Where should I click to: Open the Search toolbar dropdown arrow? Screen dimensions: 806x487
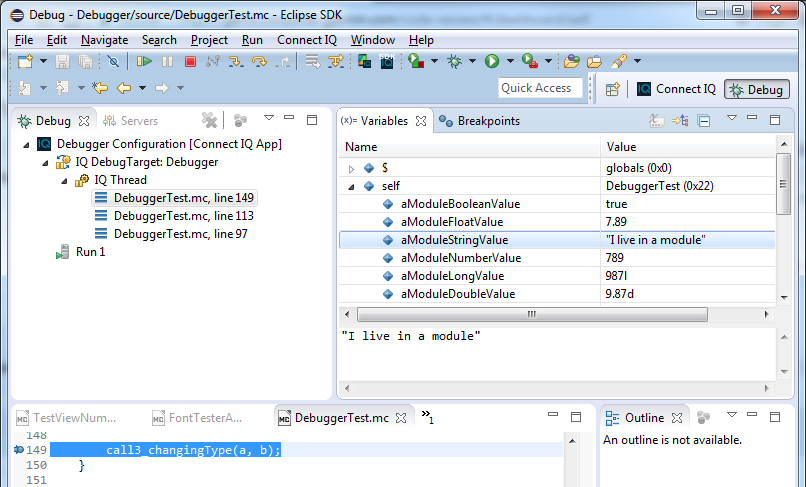pyautogui.click(x=637, y=61)
